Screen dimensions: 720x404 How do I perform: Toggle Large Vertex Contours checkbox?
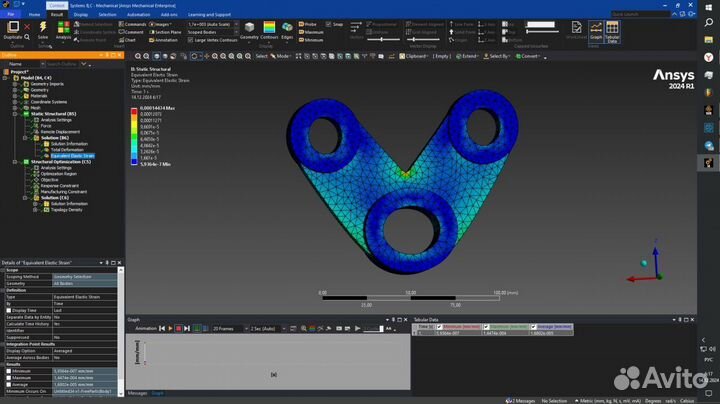pyautogui.click(x=190, y=40)
